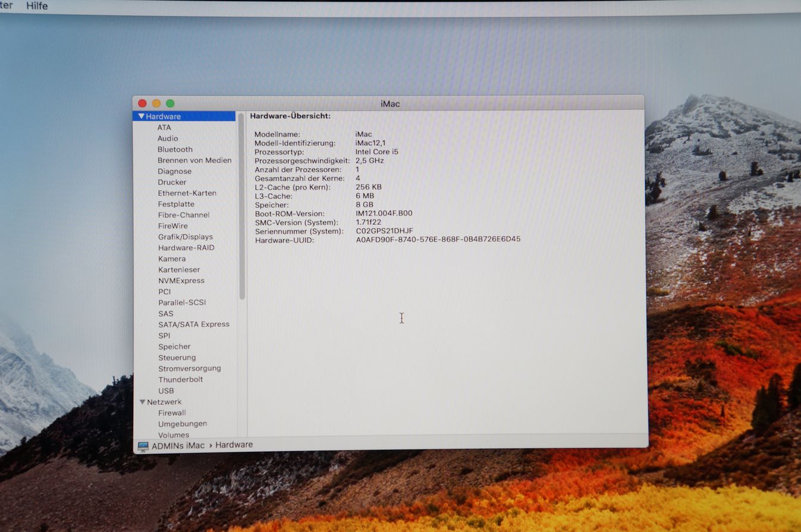
Task: Select PCI in the sidebar
Action: tap(164, 292)
